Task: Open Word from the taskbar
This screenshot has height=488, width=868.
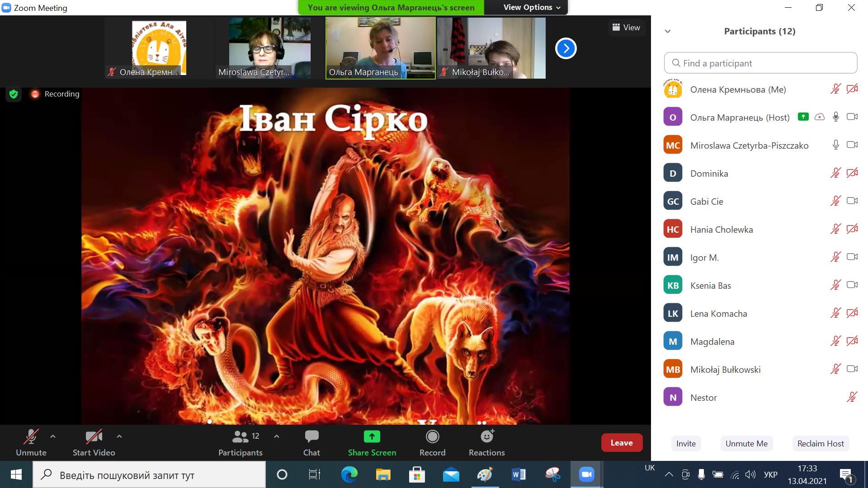Action: click(x=519, y=474)
